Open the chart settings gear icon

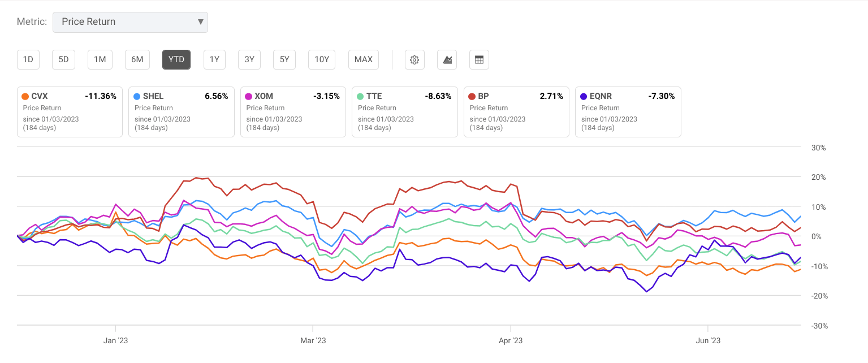[x=414, y=59]
